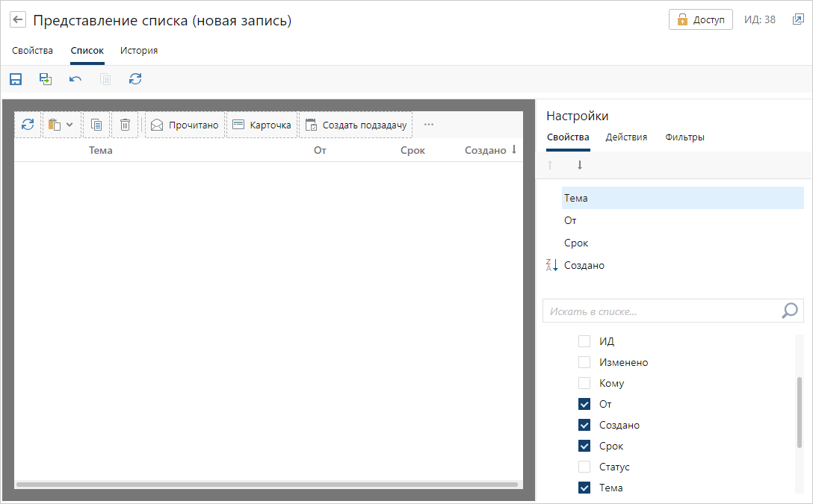Click the Искать в списке search field
Screen dimensions: 813x504
(x=661, y=311)
